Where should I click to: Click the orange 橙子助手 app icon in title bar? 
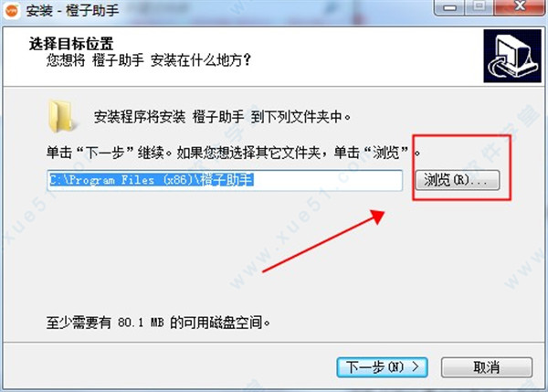pyautogui.click(x=12, y=10)
